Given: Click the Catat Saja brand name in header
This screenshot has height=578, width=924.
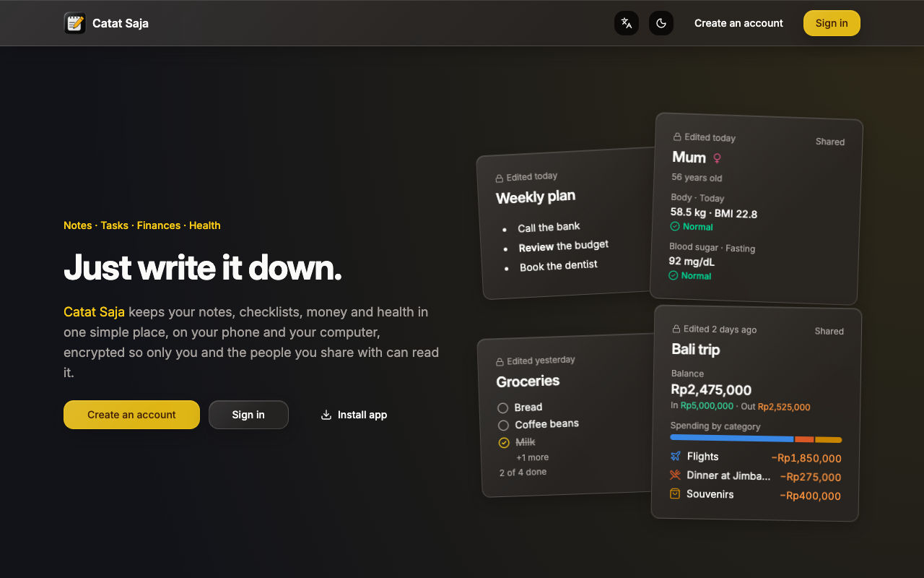Looking at the screenshot, I should (x=121, y=23).
